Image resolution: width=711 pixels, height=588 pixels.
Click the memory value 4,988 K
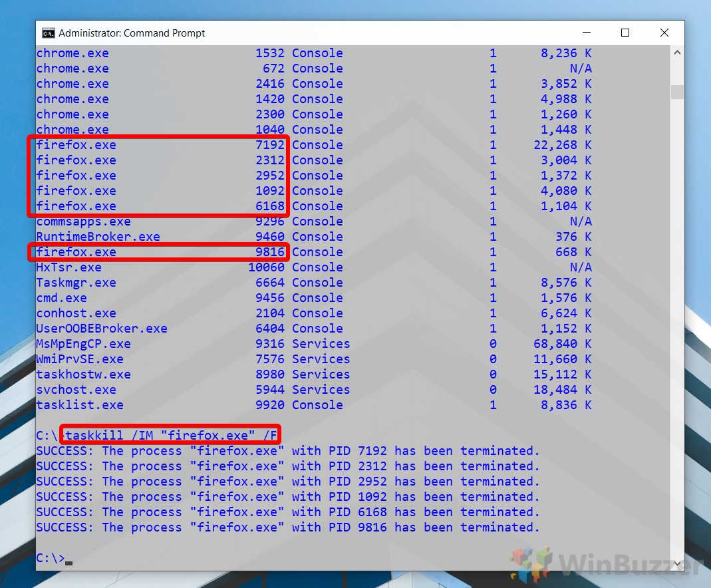click(x=566, y=99)
